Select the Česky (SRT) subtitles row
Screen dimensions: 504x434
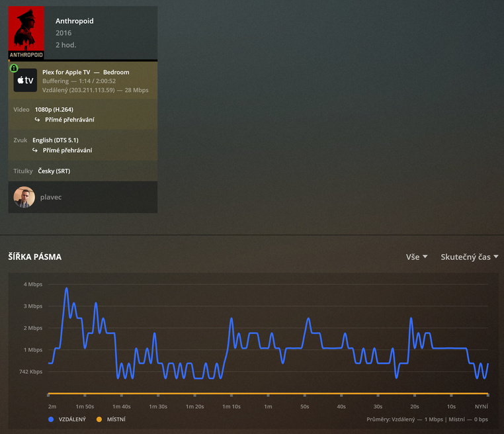[83, 171]
